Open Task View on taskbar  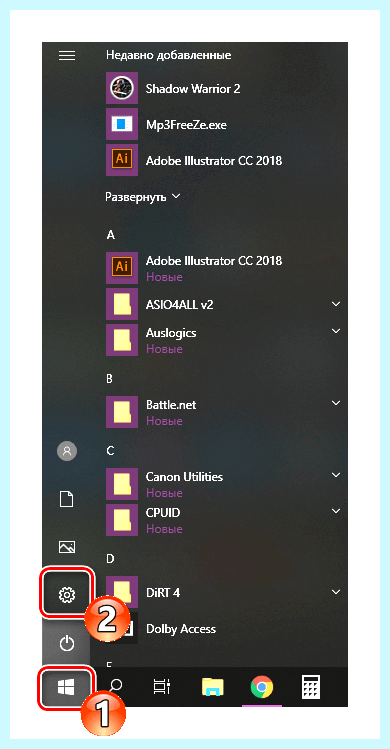click(162, 687)
